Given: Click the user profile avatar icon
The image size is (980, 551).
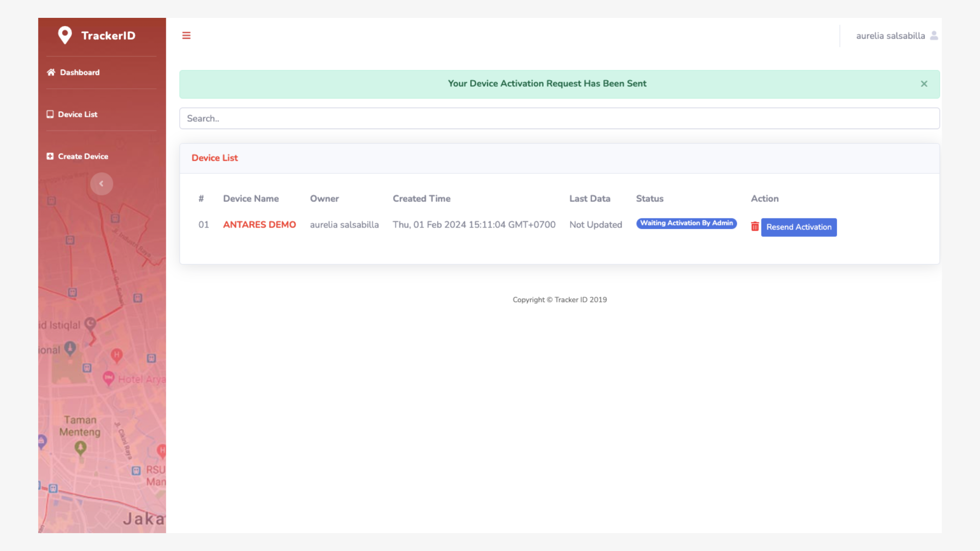Looking at the screenshot, I should pos(934,36).
